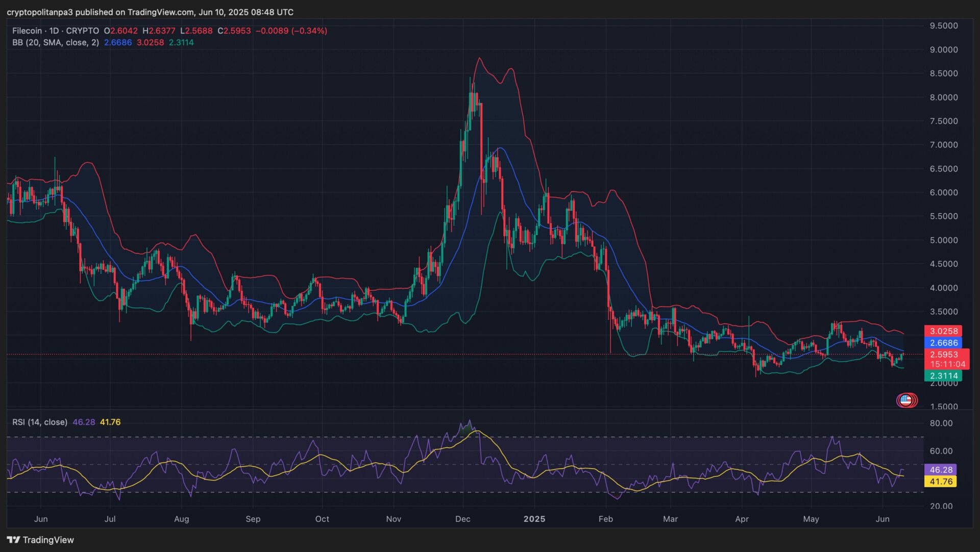The image size is (980, 552).
Task: Click the Dec label on the time axis
Action: [462, 519]
